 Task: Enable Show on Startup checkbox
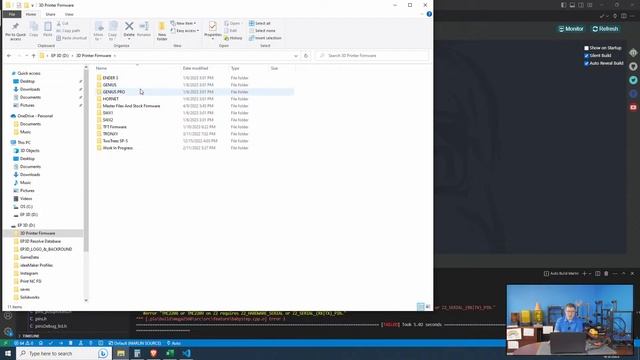[x=587, y=48]
